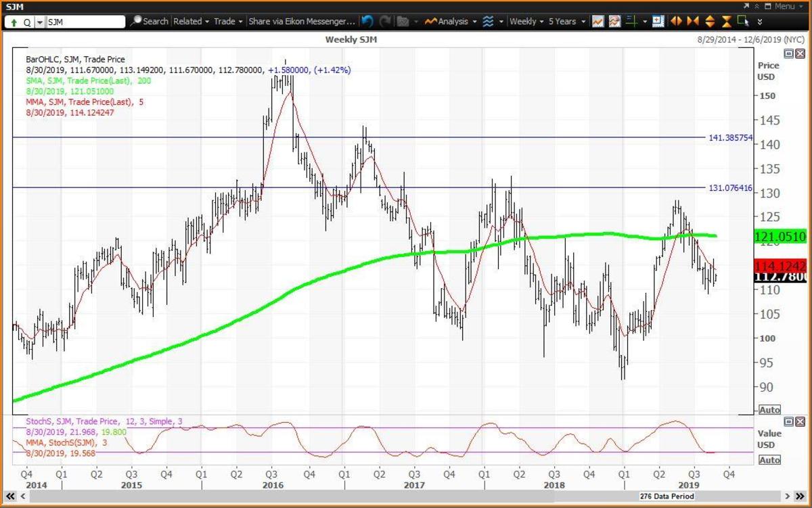The height and width of the screenshot is (508, 812).
Task: Click the green zoom selection rectangle icon
Action: [x=742, y=22]
